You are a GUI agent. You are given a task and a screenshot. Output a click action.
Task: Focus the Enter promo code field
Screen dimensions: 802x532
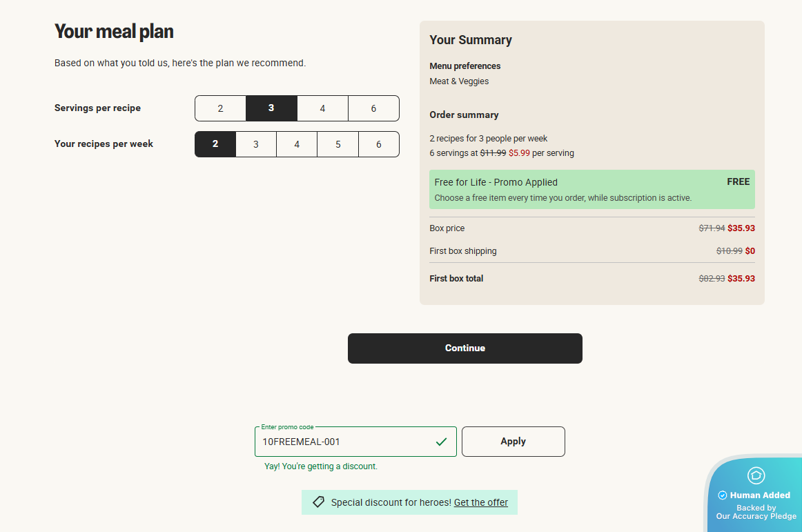click(x=345, y=442)
